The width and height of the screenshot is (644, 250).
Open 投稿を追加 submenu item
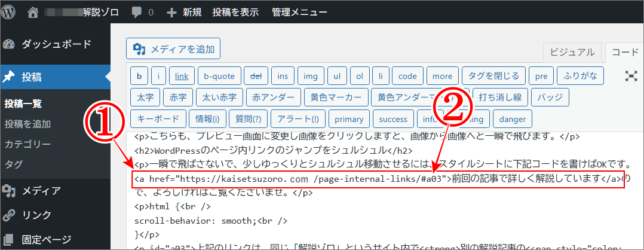click(27, 124)
